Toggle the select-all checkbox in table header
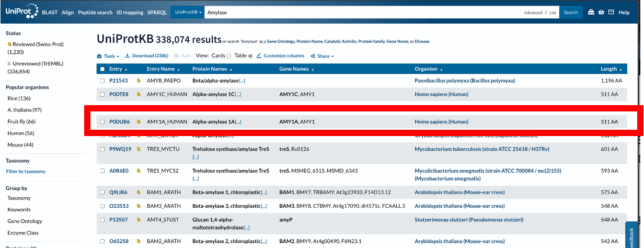Viewport: 644px width, 248px height. [x=102, y=69]
